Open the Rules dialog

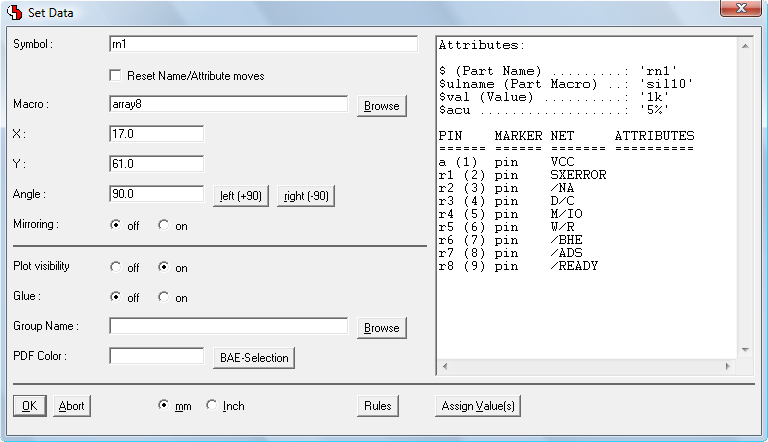click(x=377, y=406)
